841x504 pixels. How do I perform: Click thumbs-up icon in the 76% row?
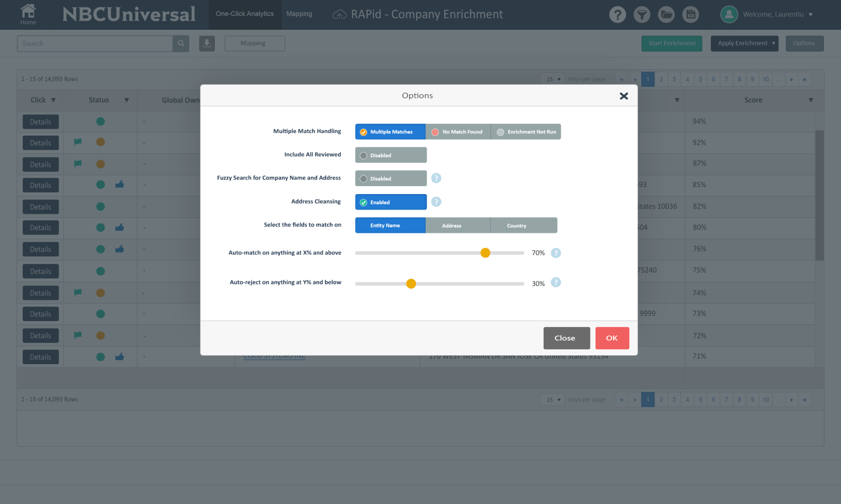(120, 249)
